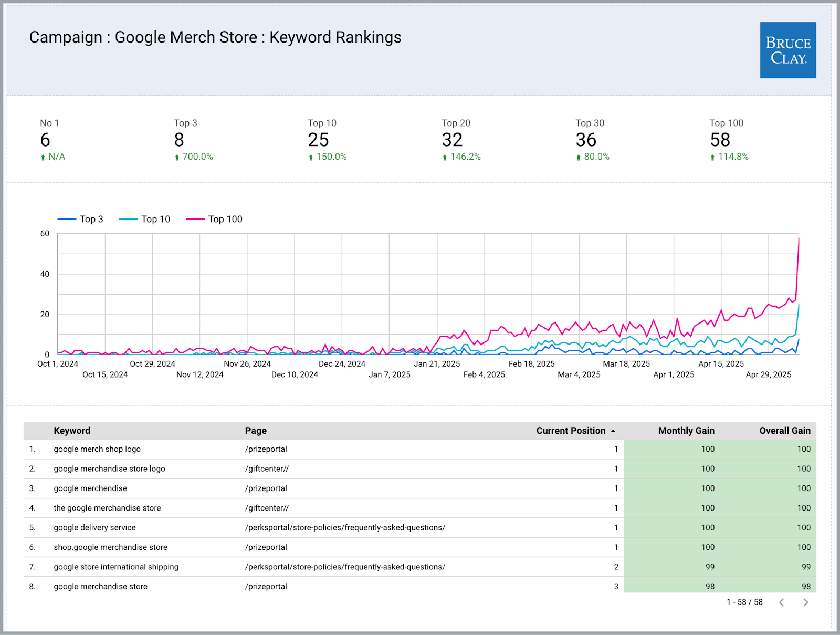Select the Overall Gain column header
Screen dimensions: 840x635
coord(784,430)
